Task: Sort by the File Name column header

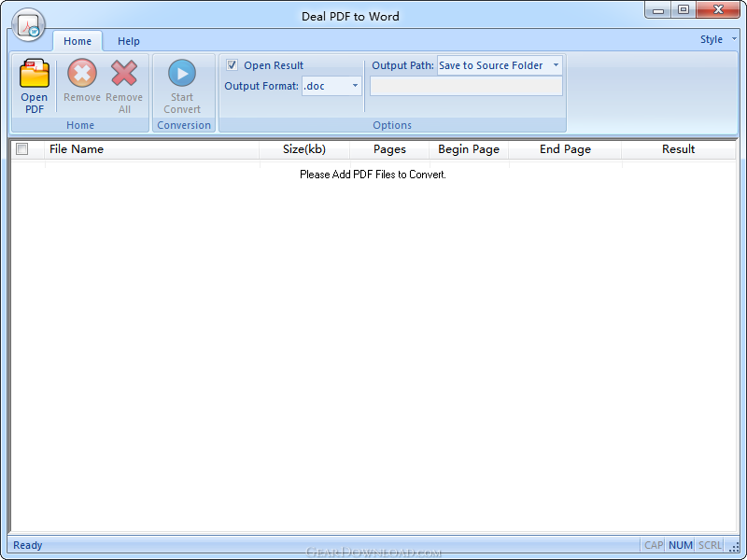Action: point(152,149)
